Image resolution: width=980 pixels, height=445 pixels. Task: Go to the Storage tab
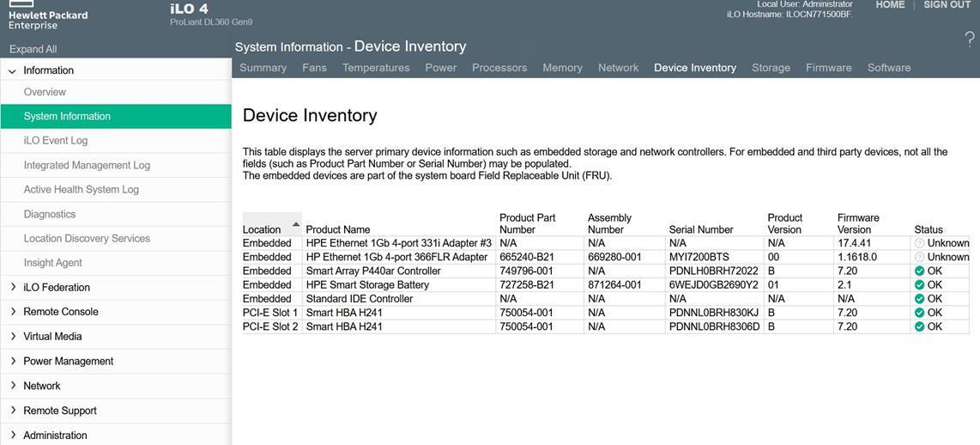tap(771, 68)
